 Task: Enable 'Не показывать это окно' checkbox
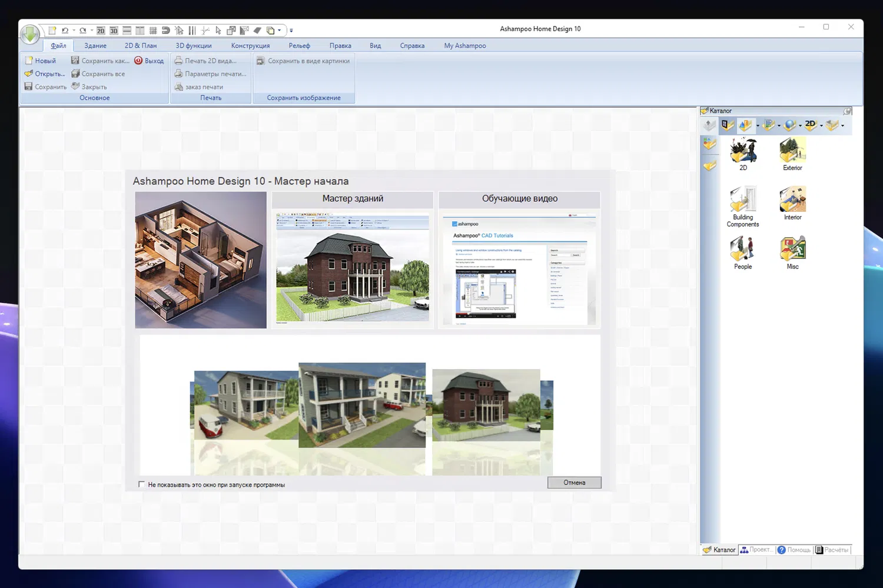click(x=141, y=484)
